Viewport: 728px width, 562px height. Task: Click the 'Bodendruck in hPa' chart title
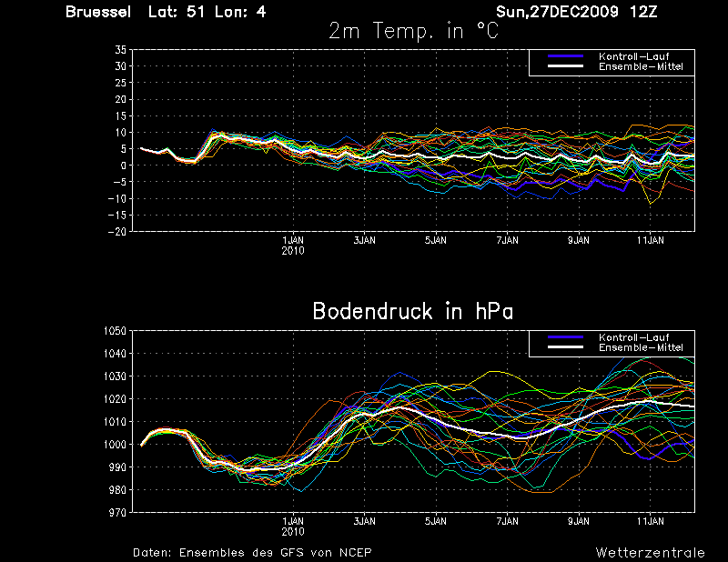413,311
